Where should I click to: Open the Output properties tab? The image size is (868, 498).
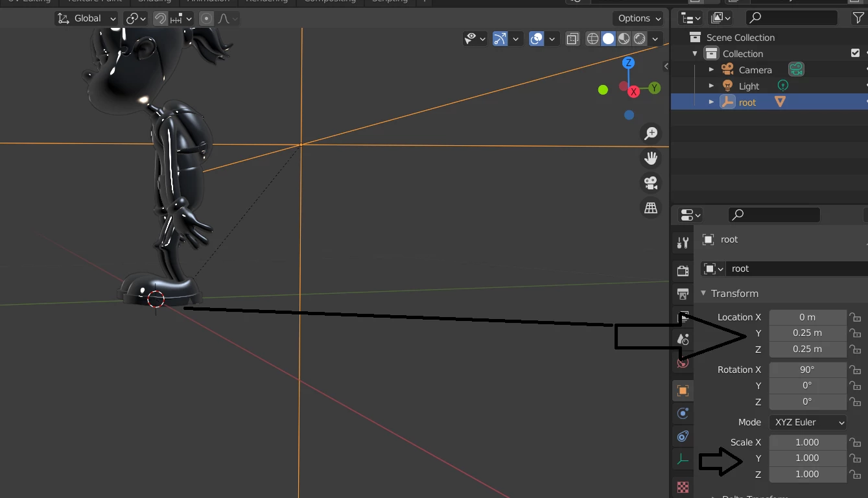click(682, 294)
